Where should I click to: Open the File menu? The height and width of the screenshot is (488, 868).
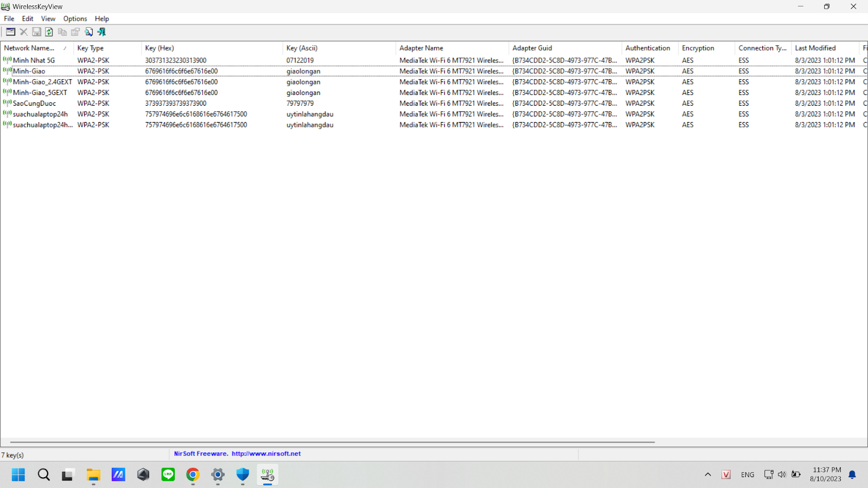point(9,18)
